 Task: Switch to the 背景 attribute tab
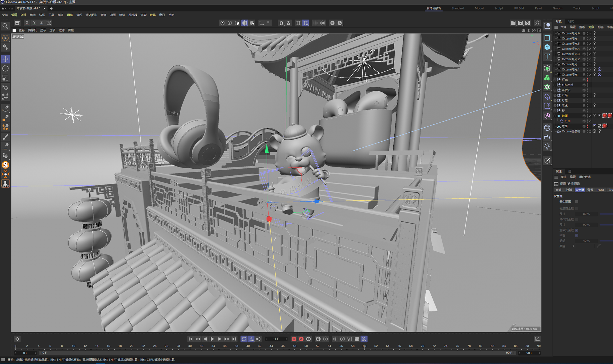pos(590,190)
